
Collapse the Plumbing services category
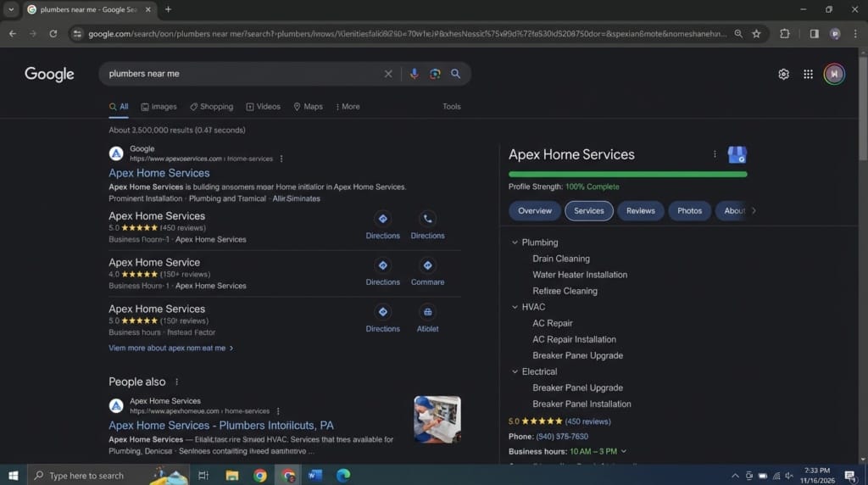515,242
